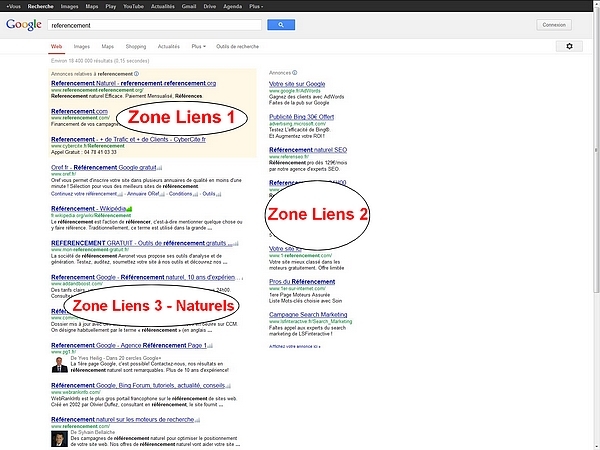Click Yves Heilig author photo thumbnail
This screenshot has height=450, width=600.
(59, 365)
